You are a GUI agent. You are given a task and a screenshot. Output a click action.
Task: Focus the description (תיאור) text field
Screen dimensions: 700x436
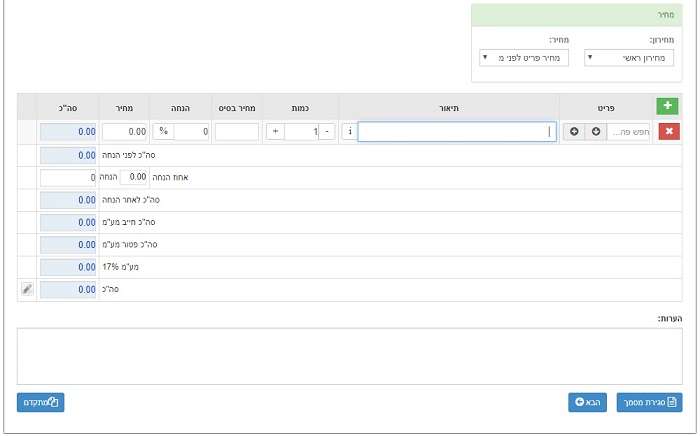tap(457, 132)
